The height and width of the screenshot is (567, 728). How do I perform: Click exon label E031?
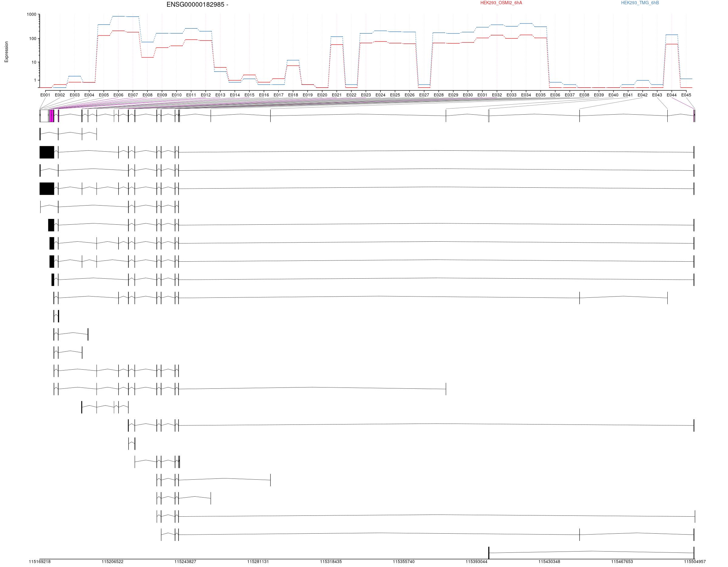point(482,95)
